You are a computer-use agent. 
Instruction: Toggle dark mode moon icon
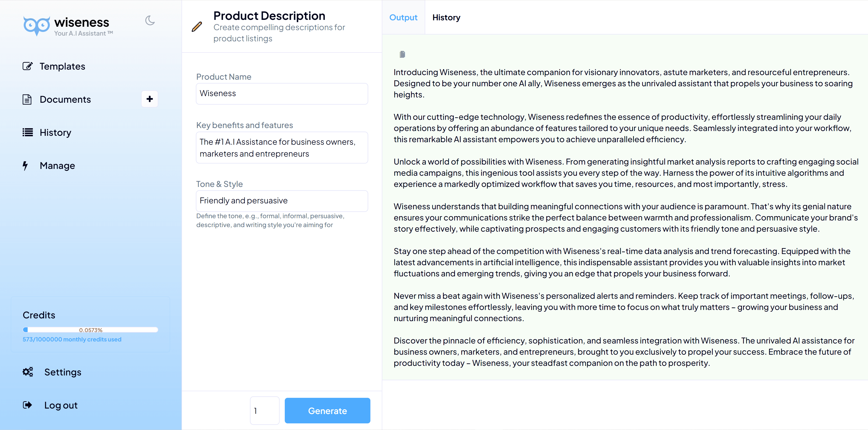pyautogui.click(x=150, y=21)
